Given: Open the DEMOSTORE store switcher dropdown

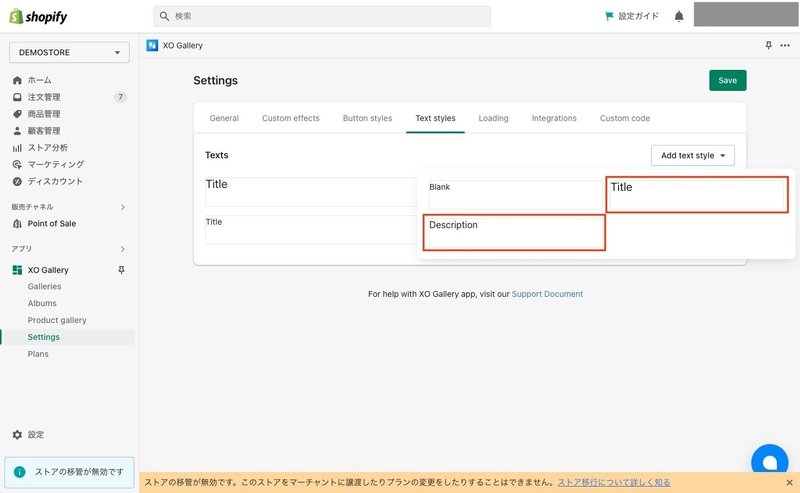Looking at the screenshot, I should tap(69, 53).
